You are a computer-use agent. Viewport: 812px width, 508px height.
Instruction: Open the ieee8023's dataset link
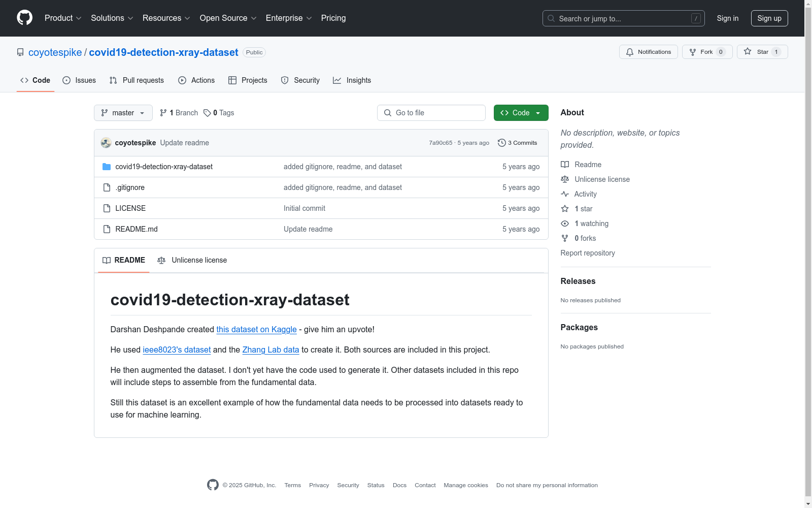(x=177, y=350)
